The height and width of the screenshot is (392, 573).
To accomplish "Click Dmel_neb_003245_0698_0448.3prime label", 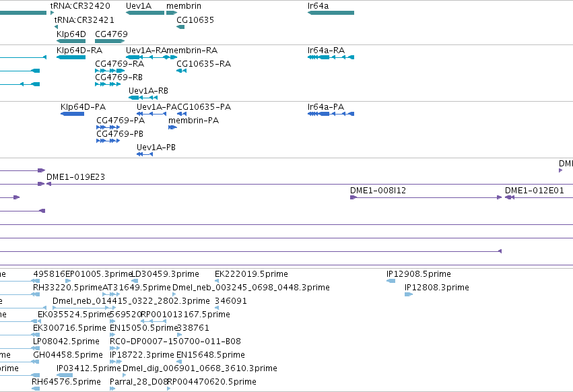I will click(x=250, y=288).
